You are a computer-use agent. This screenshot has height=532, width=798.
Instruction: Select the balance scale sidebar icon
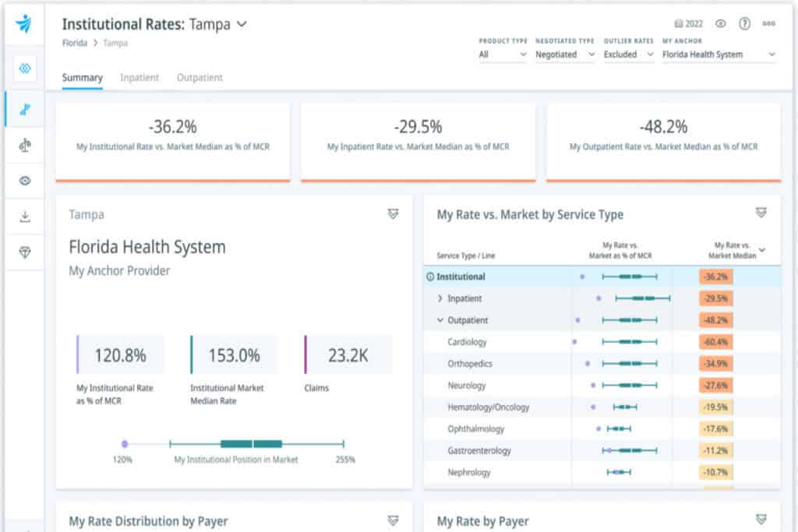(x=24, y=145)
